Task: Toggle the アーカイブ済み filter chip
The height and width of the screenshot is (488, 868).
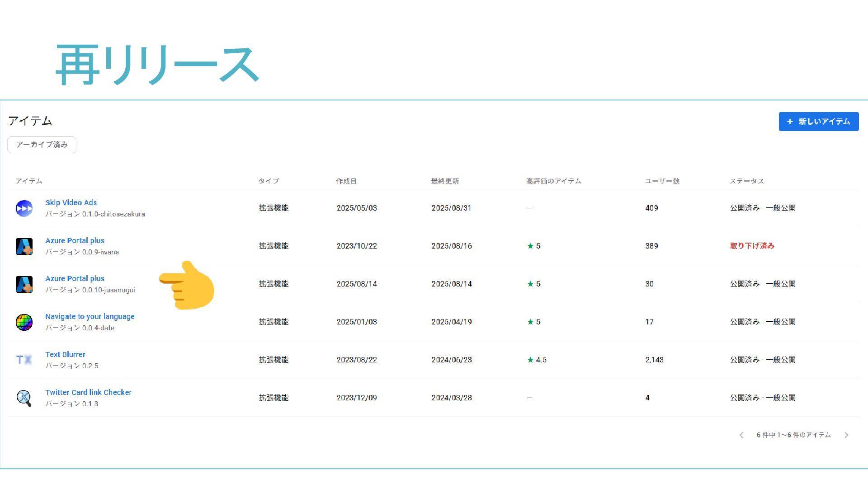Action: [42, 145]
